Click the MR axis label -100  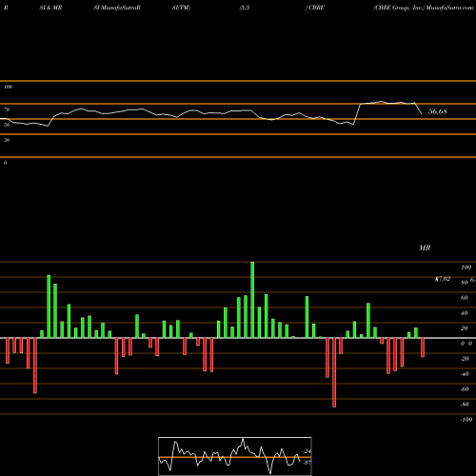[466, 420]
